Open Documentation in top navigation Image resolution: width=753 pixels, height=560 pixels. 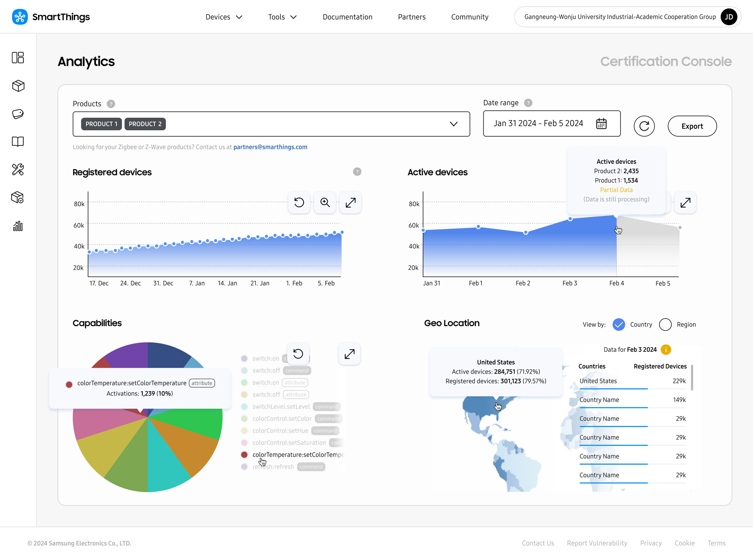coord(348,17)
